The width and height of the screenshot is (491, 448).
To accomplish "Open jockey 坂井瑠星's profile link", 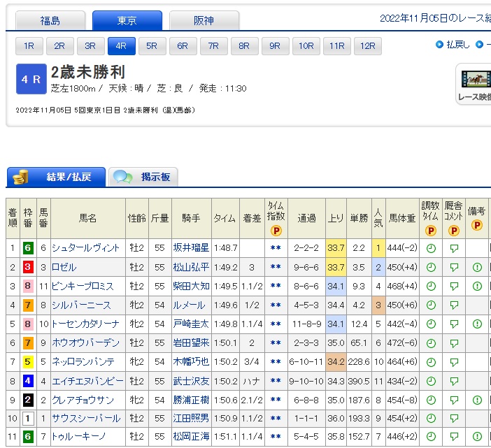I will pyautogui.click(x=191, y=247).
